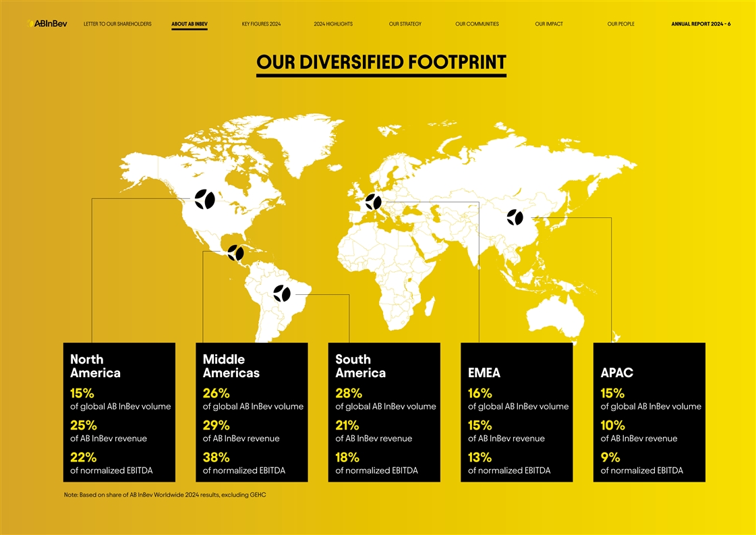Go to Our Communities section
This screenshot has width=756, height=535.
click(x=477, y=24)
